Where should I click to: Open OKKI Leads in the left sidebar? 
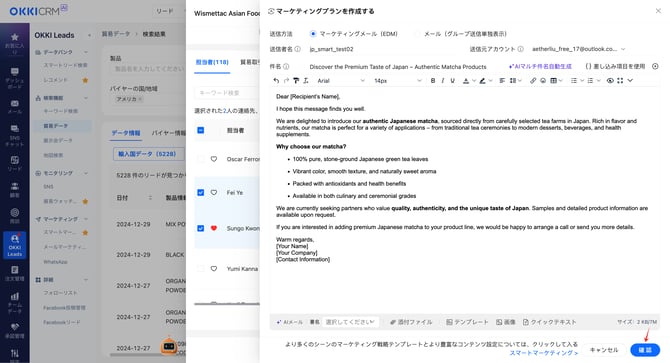click(x=15, y=246)
